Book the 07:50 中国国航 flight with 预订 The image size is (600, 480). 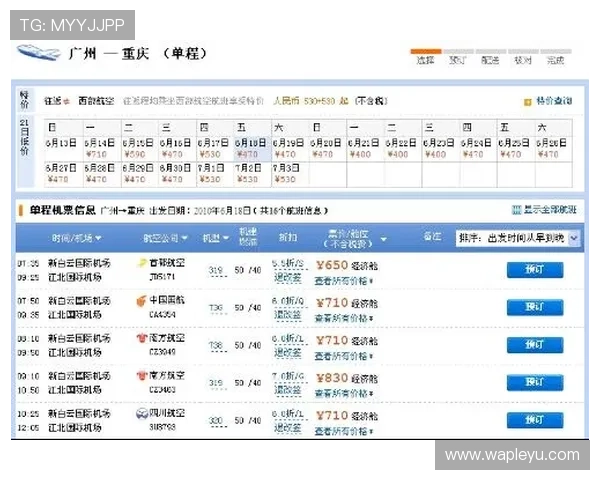coord(535,307)
